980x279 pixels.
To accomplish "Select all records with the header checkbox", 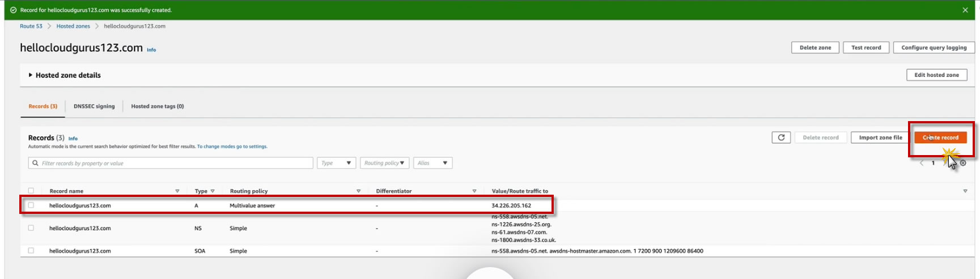I will tap(31, 191).
